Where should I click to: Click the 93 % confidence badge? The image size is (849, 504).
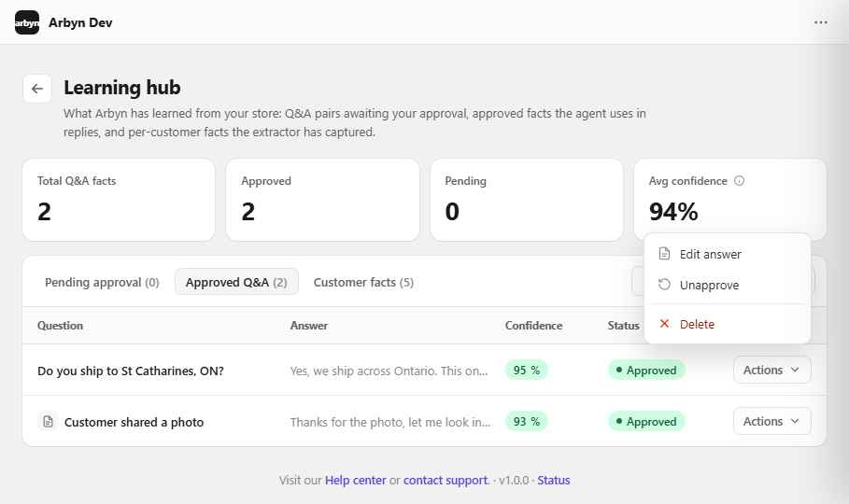526,421
